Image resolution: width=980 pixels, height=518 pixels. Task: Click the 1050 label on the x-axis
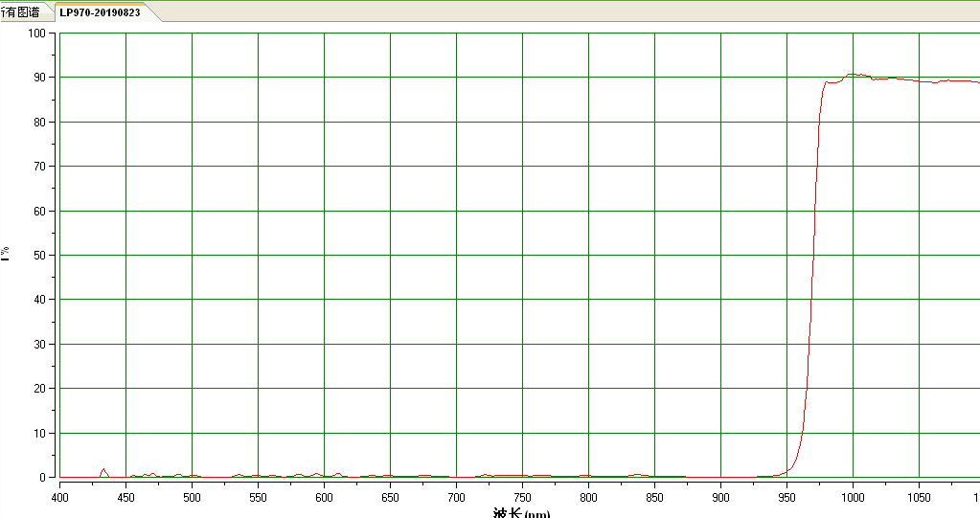click(x=919, y=497)
